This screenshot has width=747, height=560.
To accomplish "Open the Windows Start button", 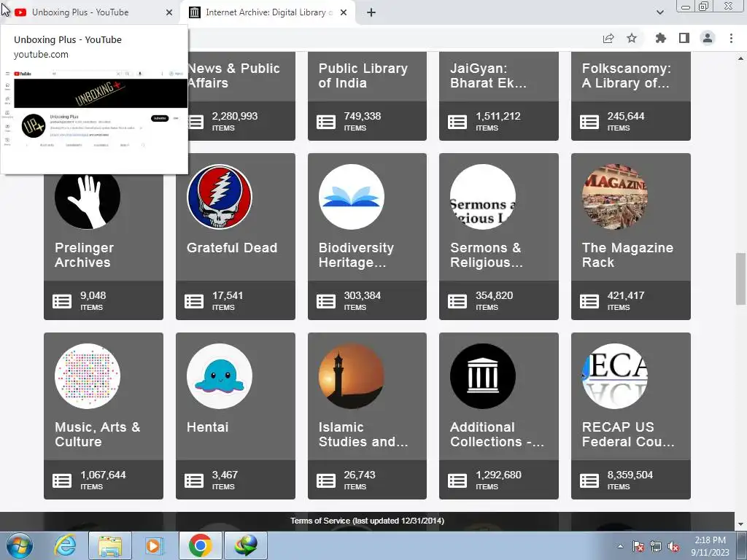I will click(x=19, y=545).
